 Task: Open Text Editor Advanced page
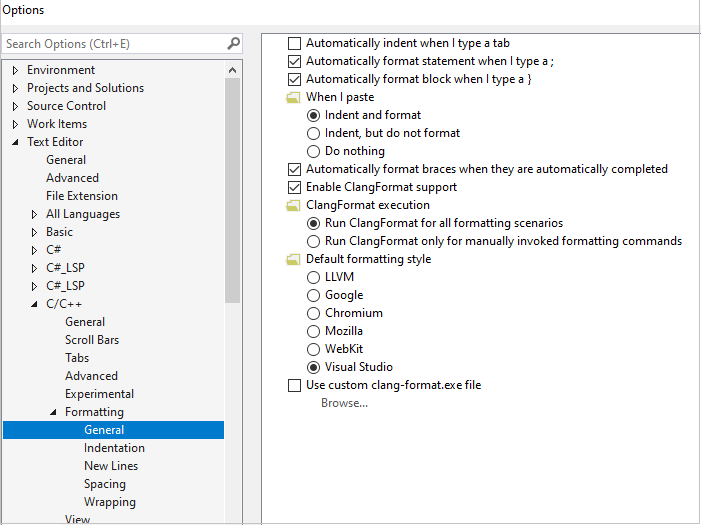tap(72, 178)
